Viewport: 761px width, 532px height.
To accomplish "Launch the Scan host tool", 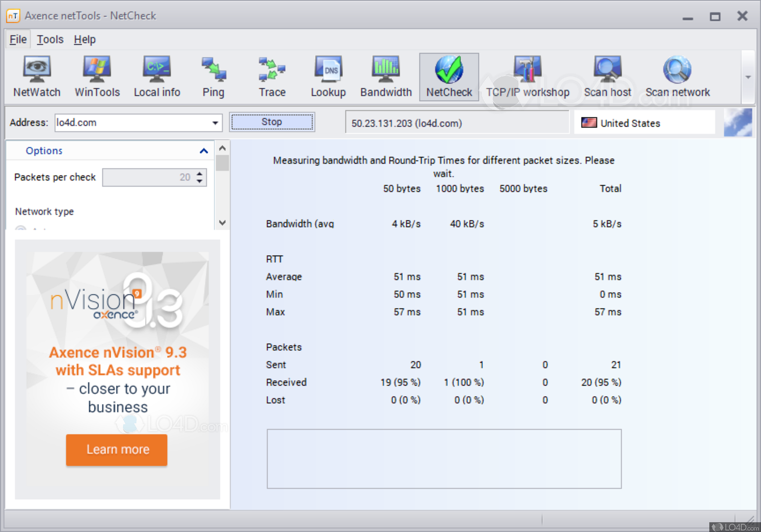I will coord(607,76).
